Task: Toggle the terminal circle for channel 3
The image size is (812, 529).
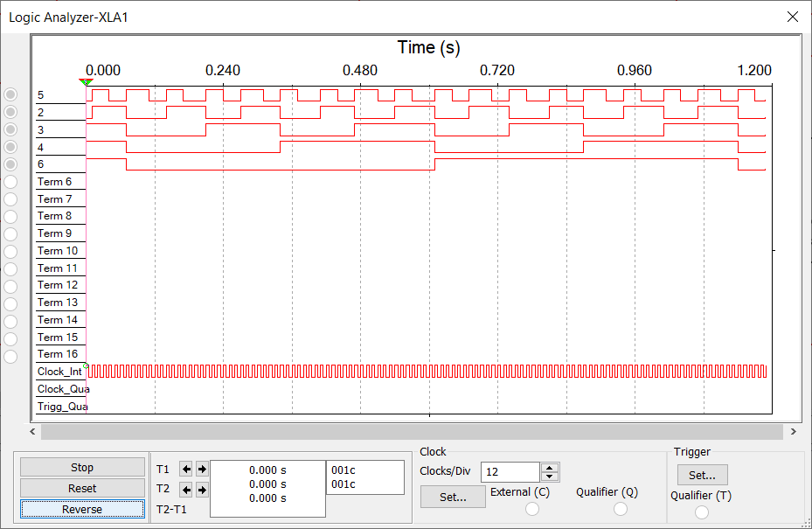Action: click(10, 129)
